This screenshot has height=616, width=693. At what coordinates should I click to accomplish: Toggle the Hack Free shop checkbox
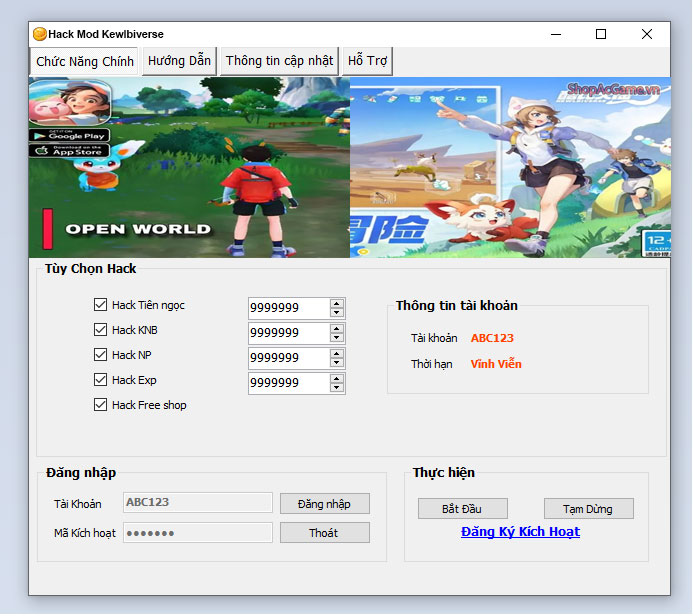(100, 404)
